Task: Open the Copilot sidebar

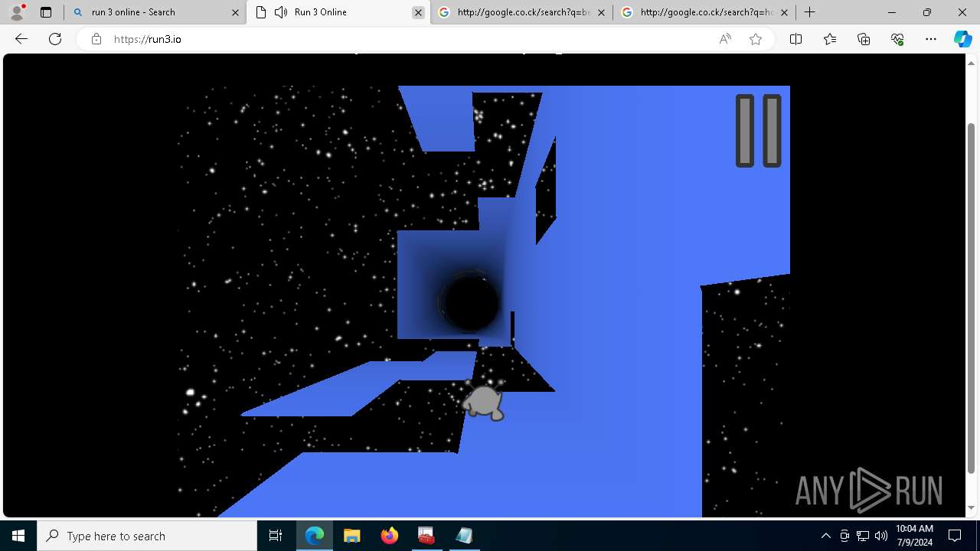Action: pos(962,39)
